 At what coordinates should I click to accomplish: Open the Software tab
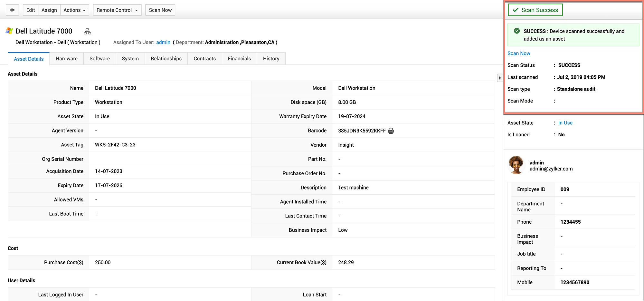pos(99,59)
